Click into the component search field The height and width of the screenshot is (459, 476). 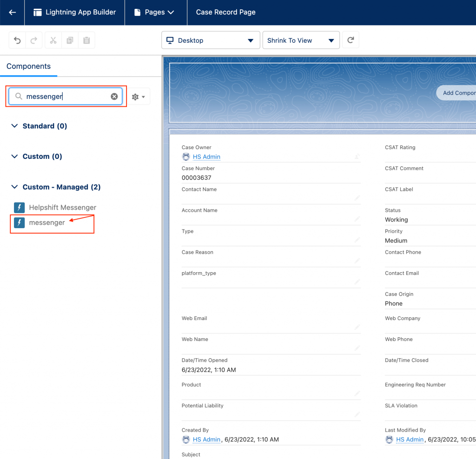[x=65, y=97]
